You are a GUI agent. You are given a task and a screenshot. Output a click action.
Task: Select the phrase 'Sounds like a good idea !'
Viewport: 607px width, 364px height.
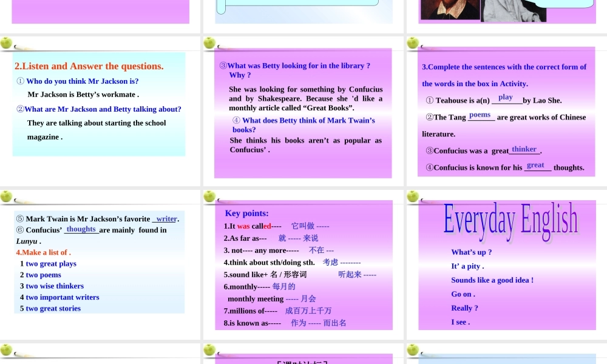click(x=492, y=280)
